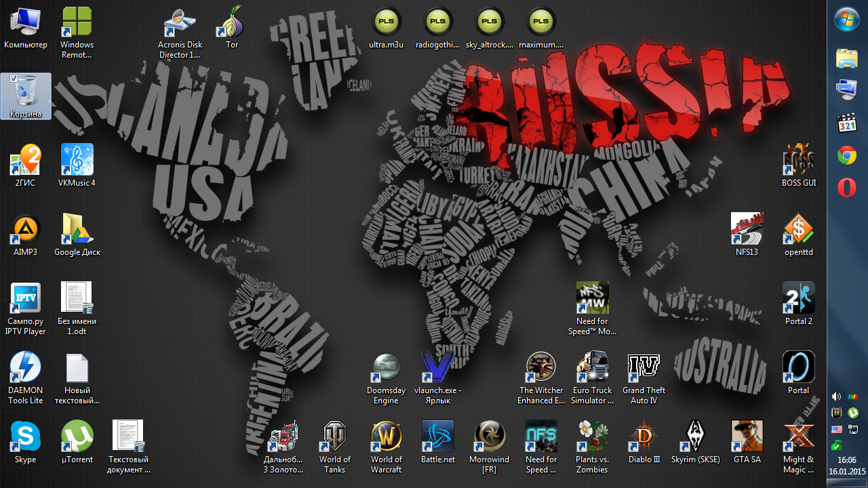
Task: Select the VKMusic 4 shortcut
Action: 77,166
